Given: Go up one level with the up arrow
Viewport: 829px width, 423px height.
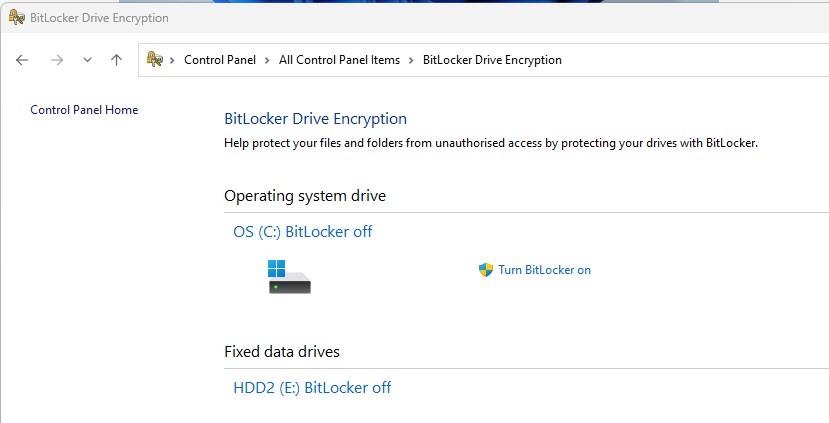Looking at the screenshot, I should (x=116, y=60).
